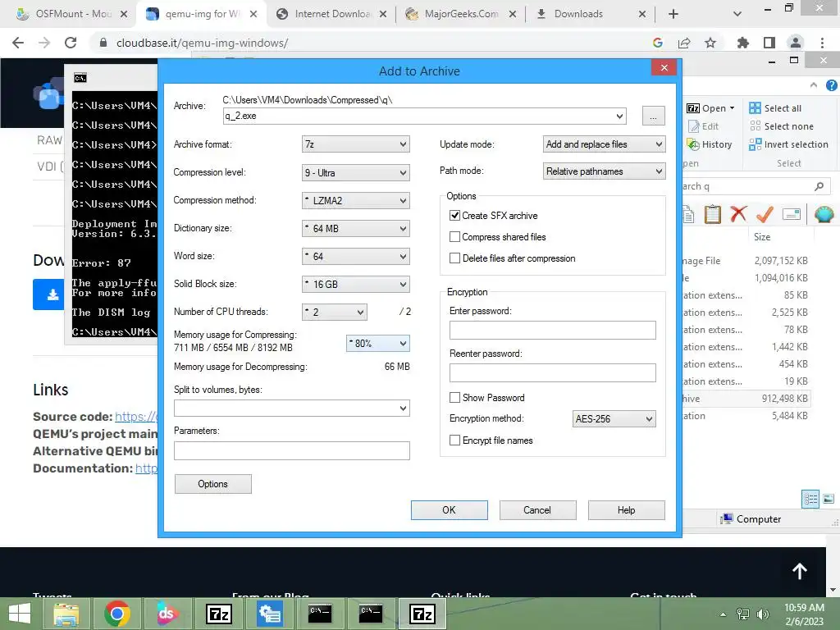Check the Show Password box
Image resolution: width=840 pixels, height=630 pixels.
coord(454,398)
